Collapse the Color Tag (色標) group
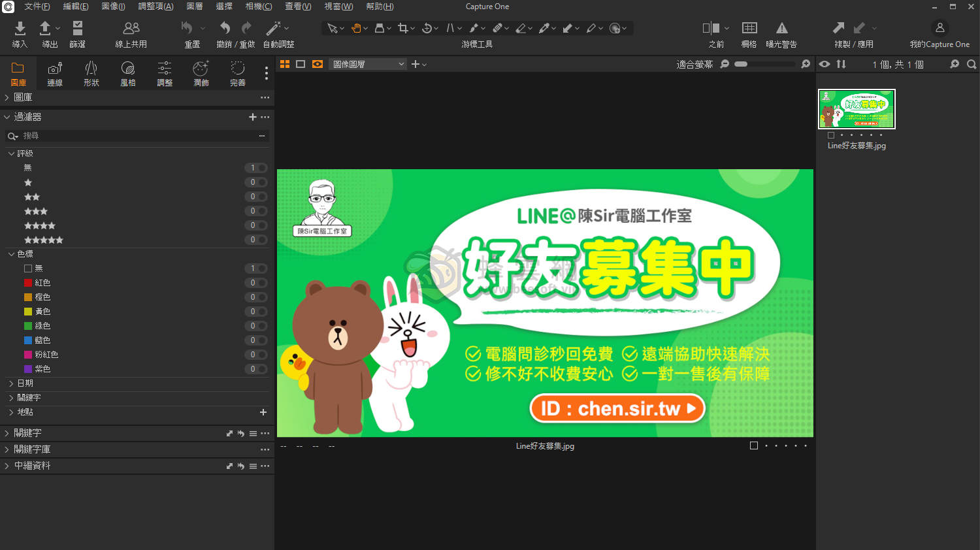The height and width of the screenshot is (550, 980). [11, 254]
